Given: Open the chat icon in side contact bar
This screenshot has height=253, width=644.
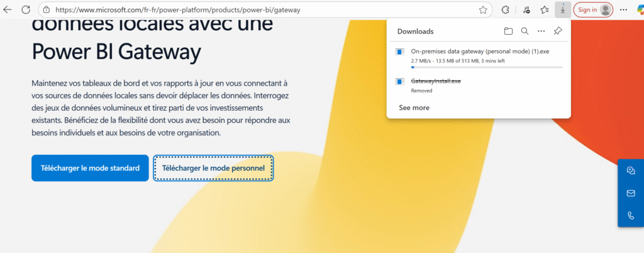Looking at the screenshot, I should 631,171.
